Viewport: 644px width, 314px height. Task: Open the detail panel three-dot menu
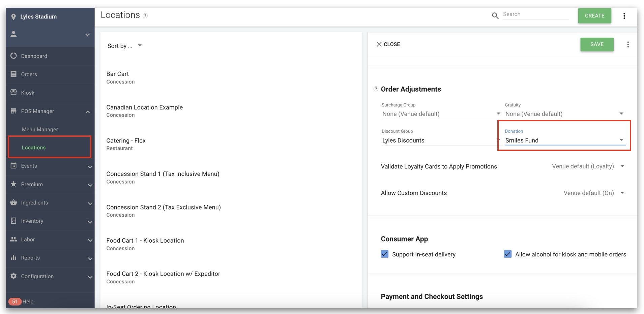click(x=628, y=44)
